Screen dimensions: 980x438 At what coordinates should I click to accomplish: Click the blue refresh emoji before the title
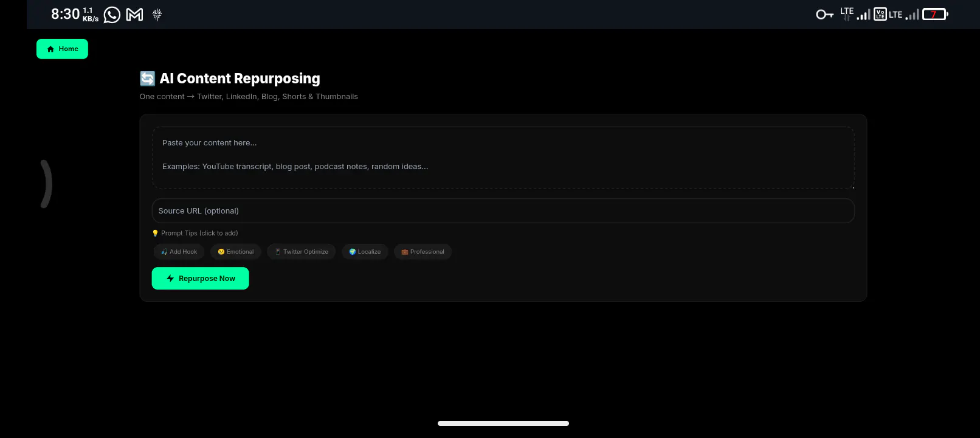click(x=148, y=78)
